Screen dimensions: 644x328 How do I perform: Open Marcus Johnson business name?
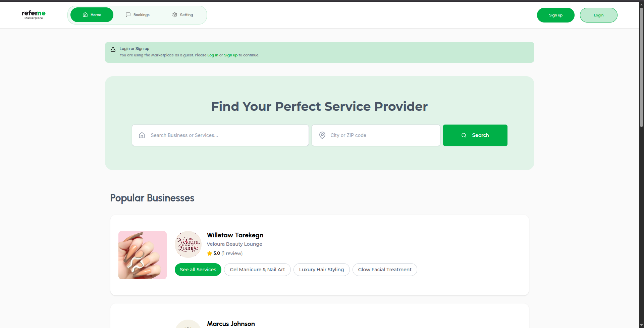coord(231,324)
